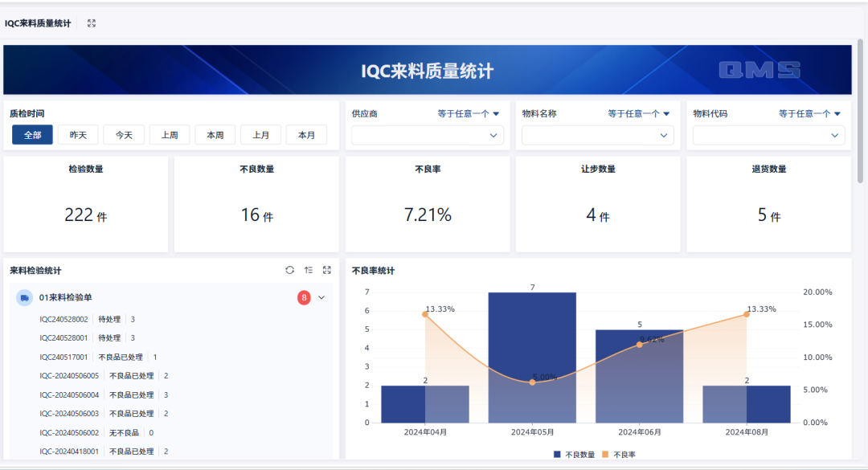
Task: Click the 退货数量 card showing 5 件
Action: pyautogui.click(x=769, y=204)
